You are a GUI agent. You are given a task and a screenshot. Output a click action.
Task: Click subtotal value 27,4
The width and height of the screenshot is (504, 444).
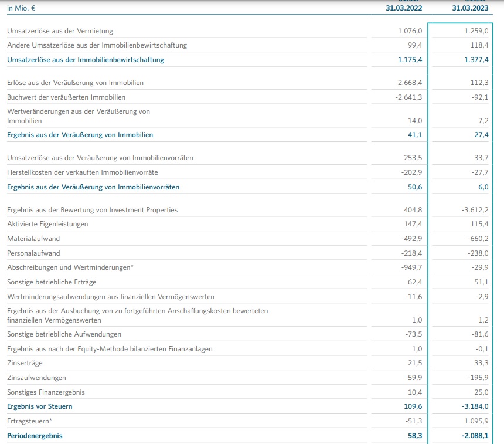click(481, 135)
